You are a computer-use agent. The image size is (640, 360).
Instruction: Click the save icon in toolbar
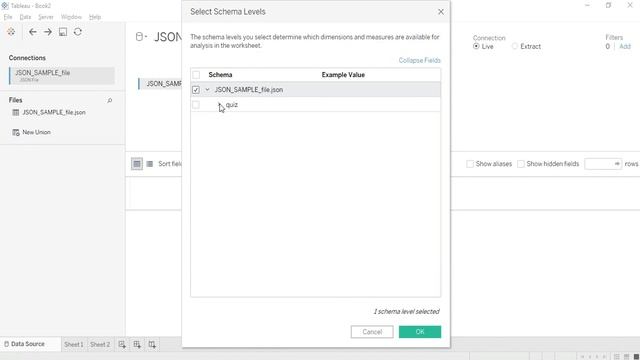click(63, 32)
